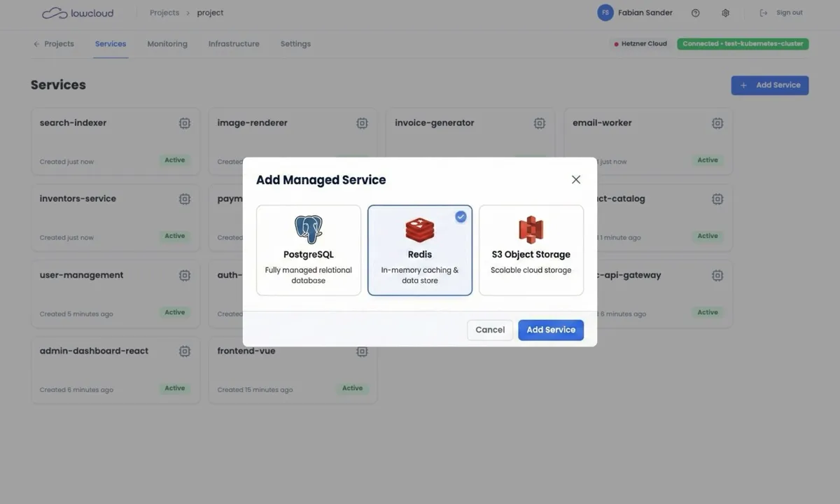Open search-indexer service settings icon

[x=185, y=123]
